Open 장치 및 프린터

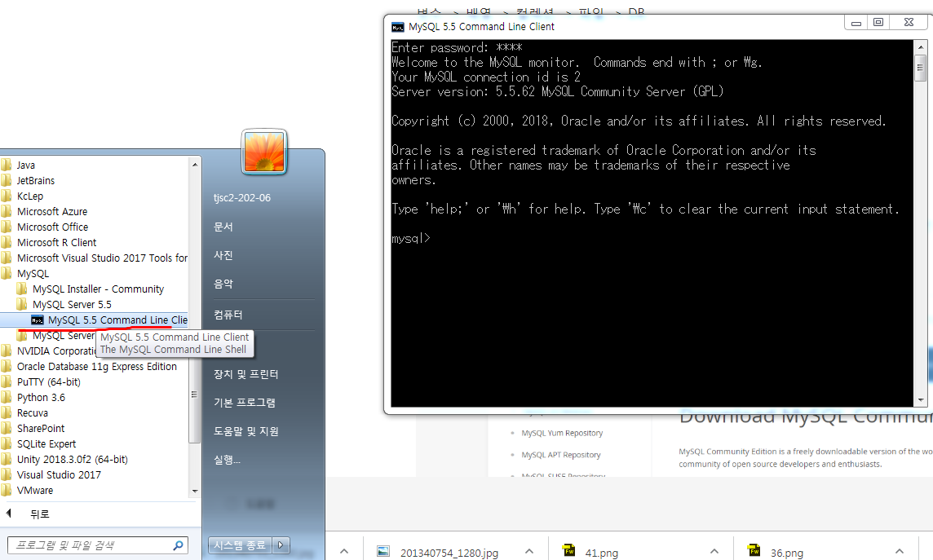pos(246,374)
